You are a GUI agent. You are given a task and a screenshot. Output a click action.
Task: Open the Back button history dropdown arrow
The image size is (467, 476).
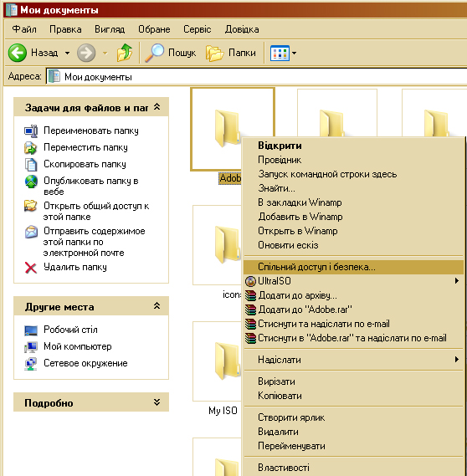coord(67,54)
